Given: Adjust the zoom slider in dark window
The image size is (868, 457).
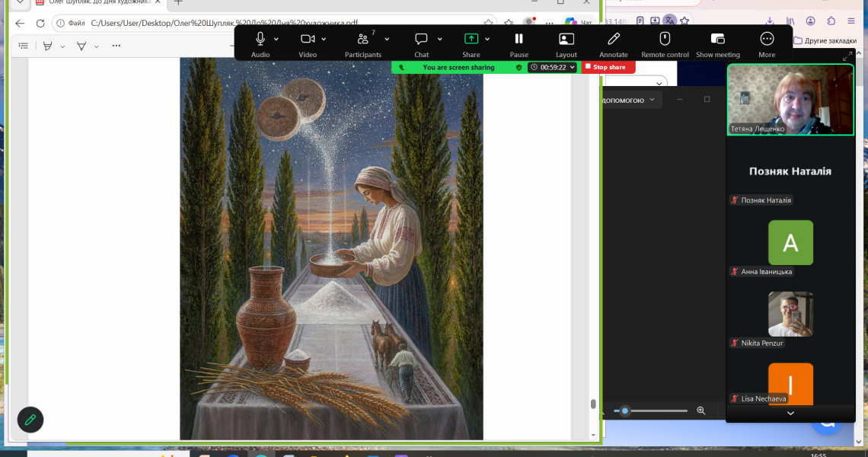Looking at the screenshot, I should point(625,411).
